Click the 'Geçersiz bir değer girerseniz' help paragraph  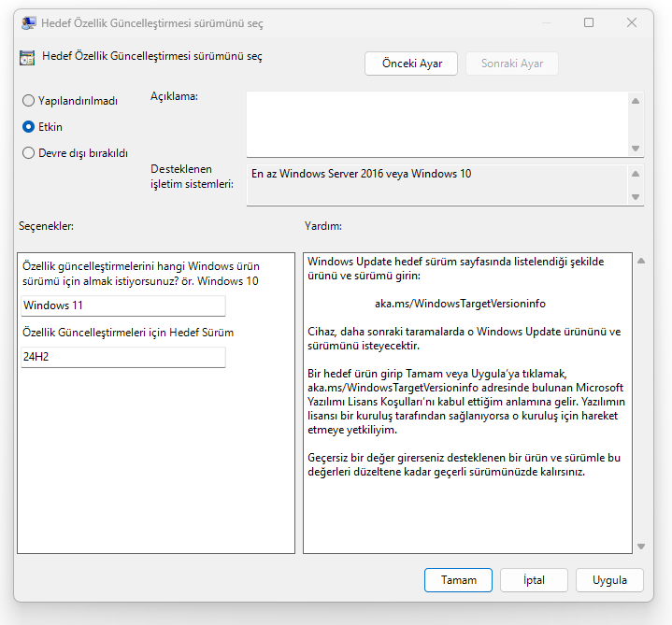click(x=465, y=465)
